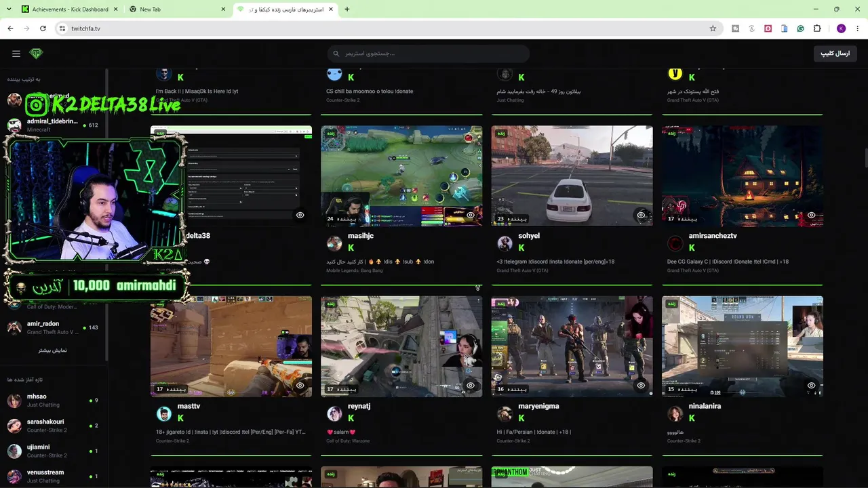Select the active TwitchFa Persian streamers tab

285,9
